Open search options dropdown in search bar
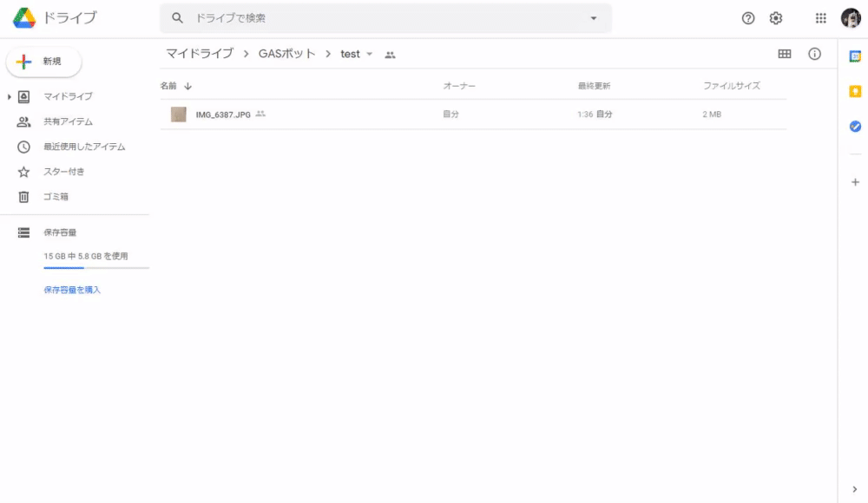 click(x=594, y=18)
